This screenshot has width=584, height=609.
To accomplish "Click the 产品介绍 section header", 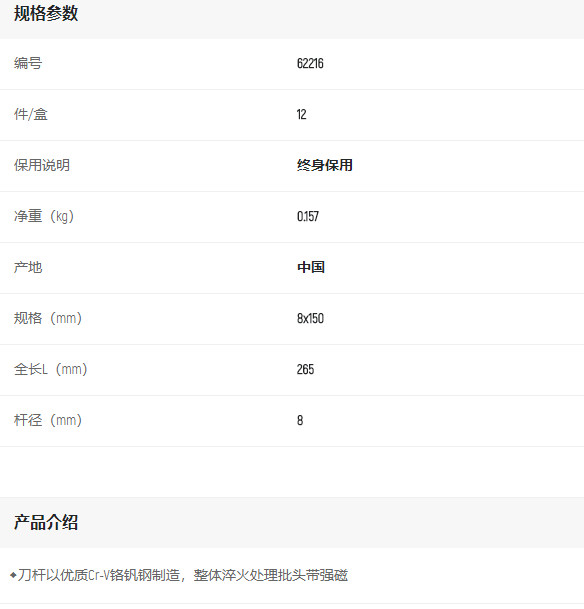I will coord(46,522).
